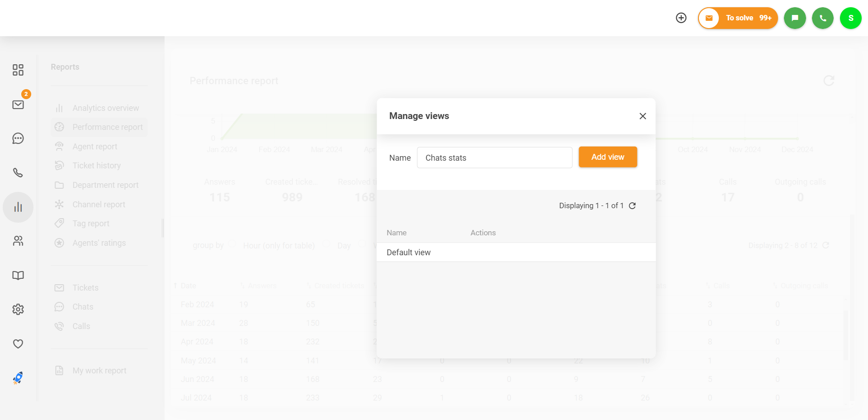Click the Add view button
The height and width of the screenshot is (420, 868).
[607, 157]
